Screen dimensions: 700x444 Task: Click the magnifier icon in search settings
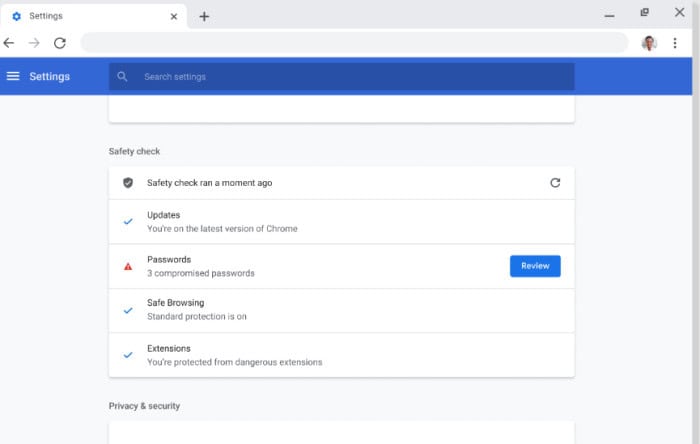pos(122,77)
